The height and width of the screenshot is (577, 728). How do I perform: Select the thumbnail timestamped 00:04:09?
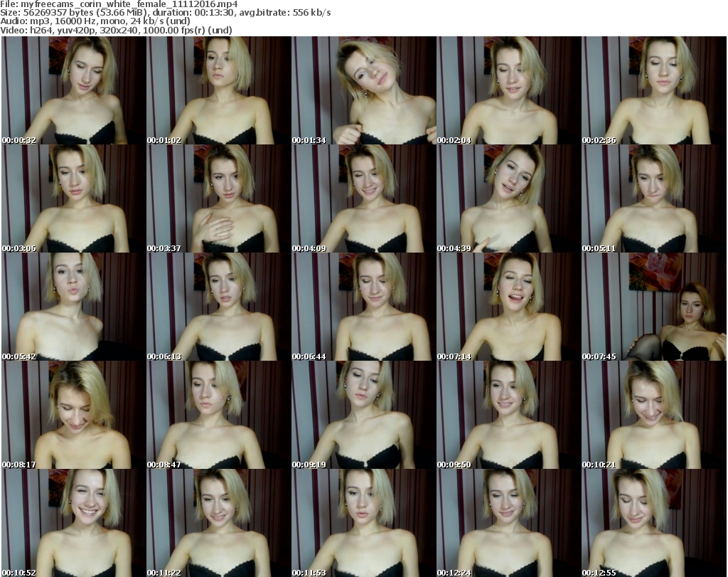click(x=363, y=198)
